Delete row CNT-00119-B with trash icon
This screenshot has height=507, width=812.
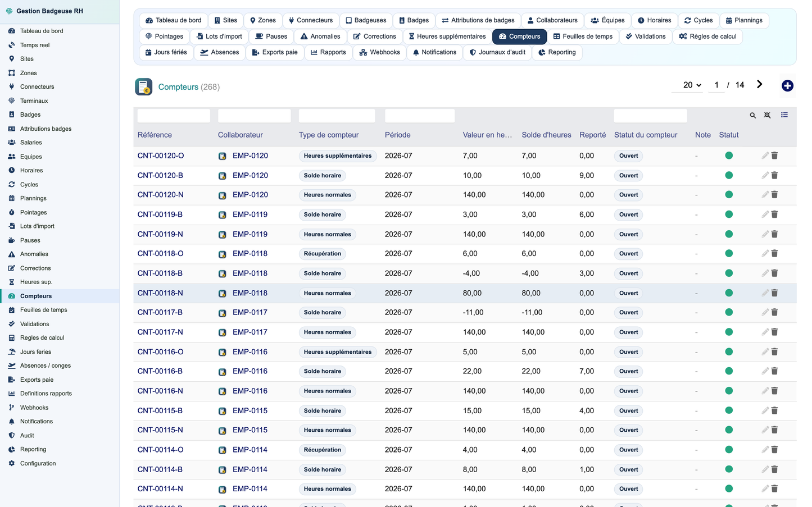point(774,214)
